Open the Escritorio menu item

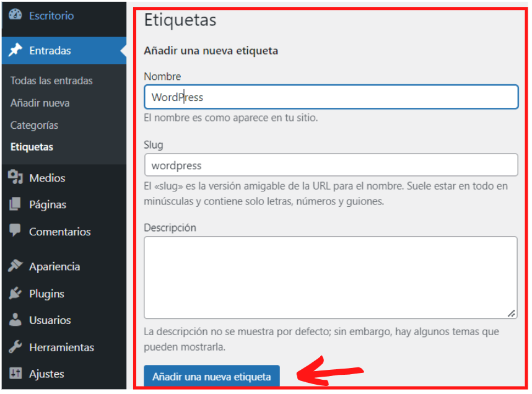51,15
